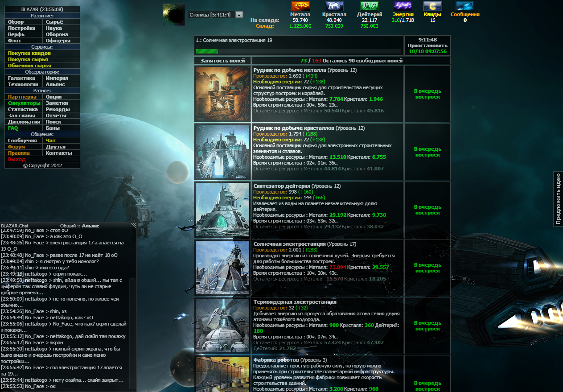Queue the Синтезатор дейтерия upgrade

point(427,210)
